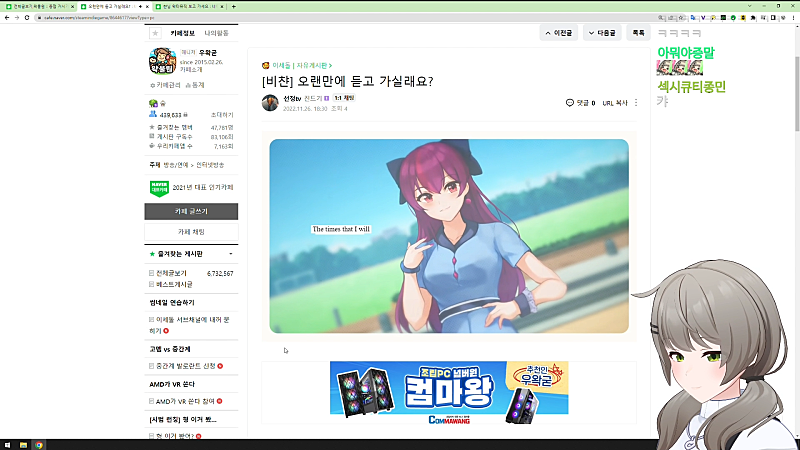Go to next post with 다음글 button
The height and width of the screenshot is (450, 800).
point(602,33)
